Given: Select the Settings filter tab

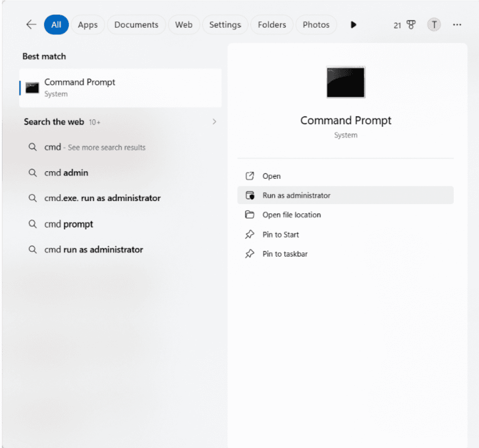Looking at the screenshot, I should (225, 25).
